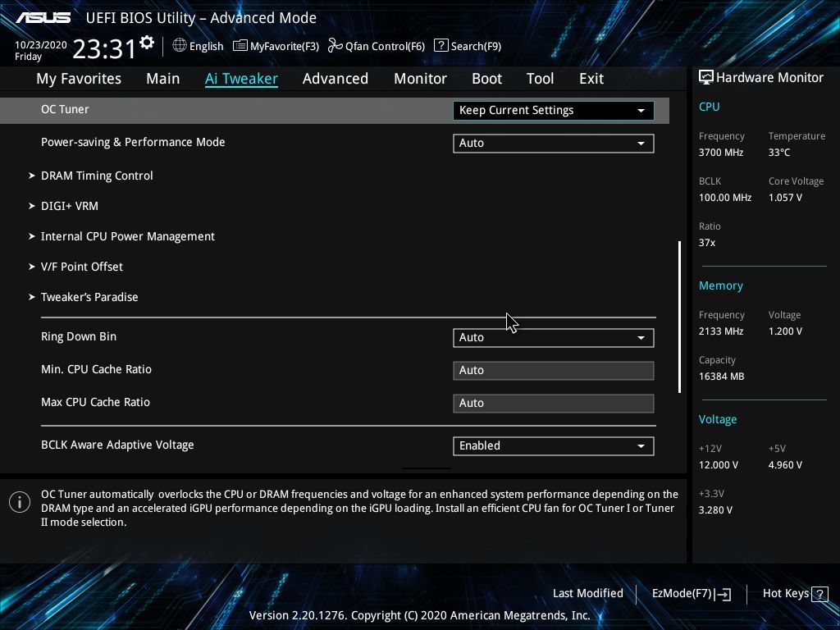Viewport: 840px width, 630px height.
Task: Click the settings list vertical scrollbar
Action: coord(680,317)
